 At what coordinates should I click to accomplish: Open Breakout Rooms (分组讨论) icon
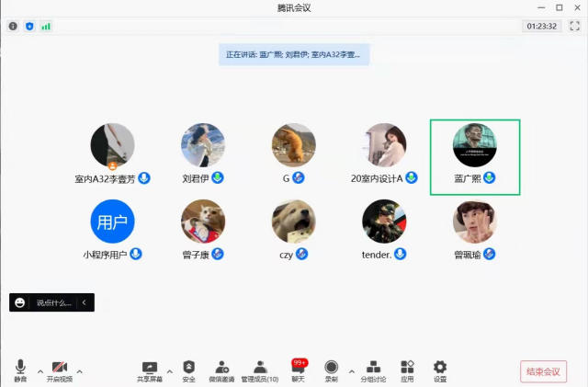coord(373,368)
